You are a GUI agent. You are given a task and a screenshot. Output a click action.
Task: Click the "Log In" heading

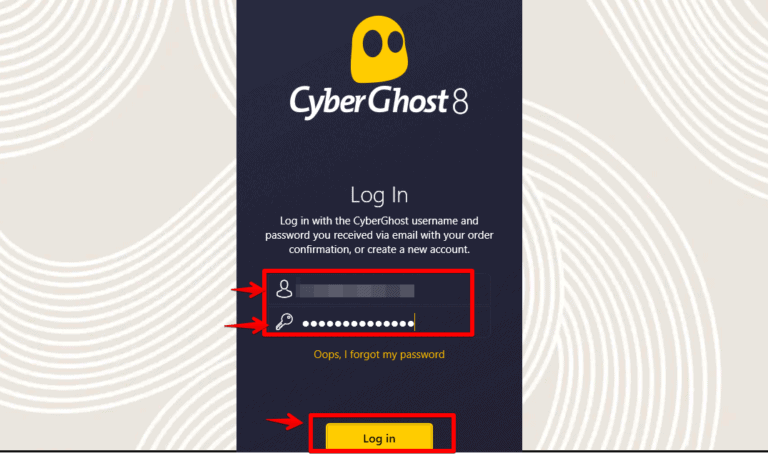379,195
